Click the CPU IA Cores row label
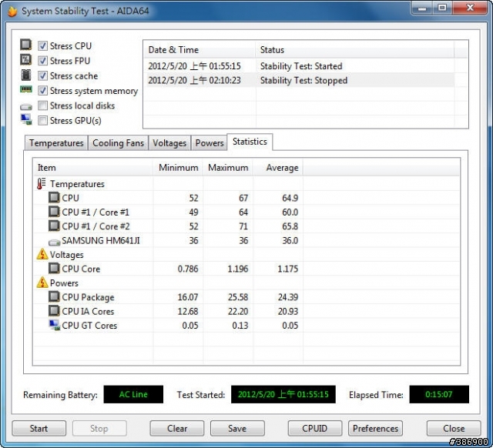The image size is (493, 448). click(88, 311)
